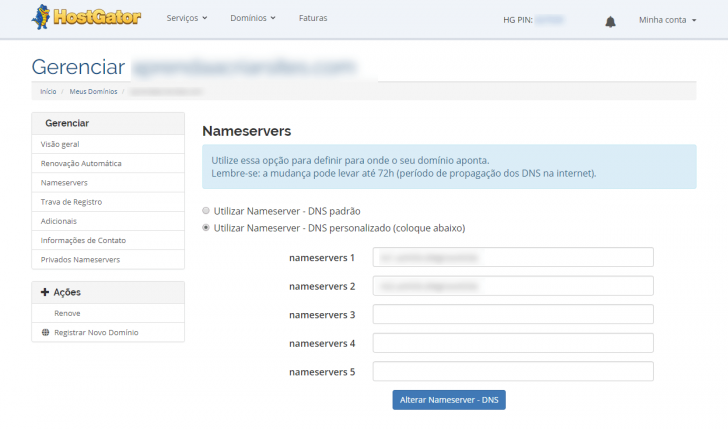
Task: Click the Alterar Nameserver - DNS button
Action: (x=449, y=400)
